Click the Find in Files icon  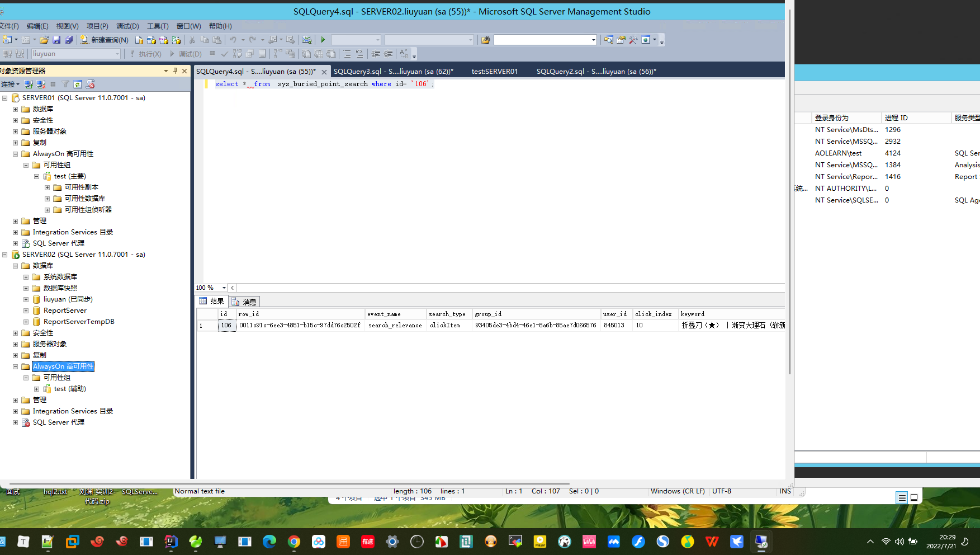pyautogui.click(x=485, y=40)
